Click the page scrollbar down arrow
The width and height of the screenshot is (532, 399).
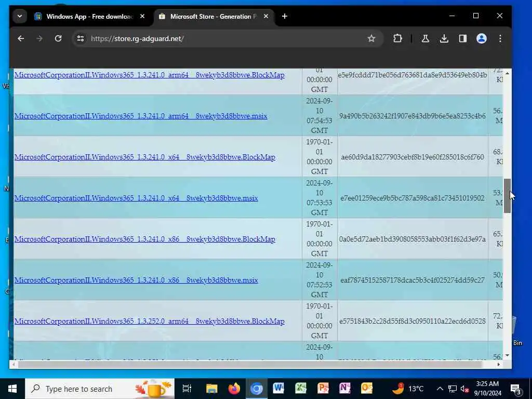[507, 355]
